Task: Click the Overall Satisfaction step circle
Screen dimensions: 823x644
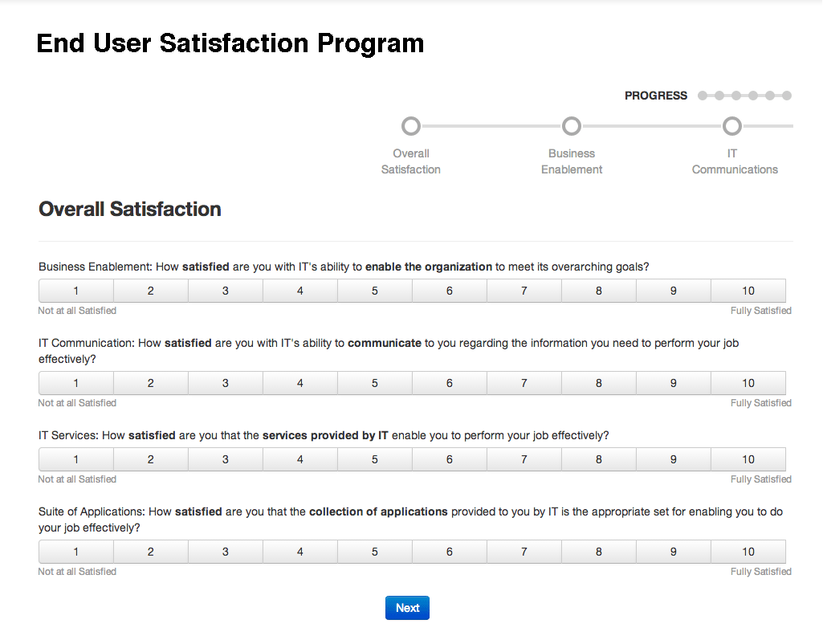Action: click(x=411, y=126)
